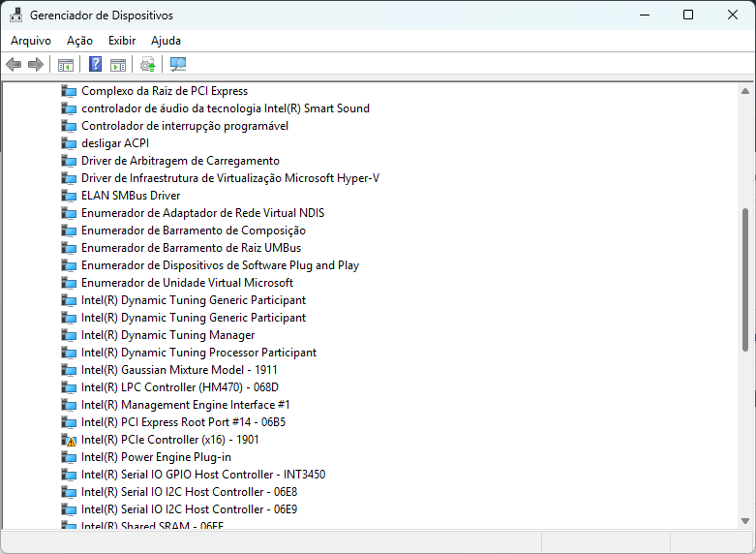Toggle the show/hide console tree icon

click(66, 64)
